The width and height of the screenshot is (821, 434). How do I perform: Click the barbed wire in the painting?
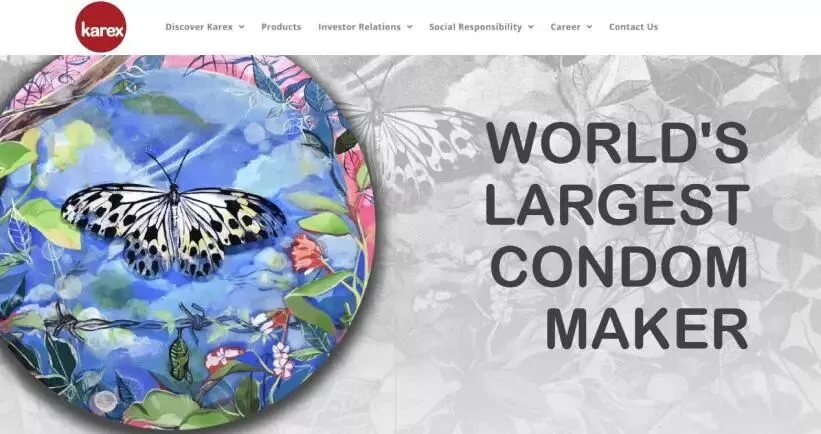coord(173,321)
